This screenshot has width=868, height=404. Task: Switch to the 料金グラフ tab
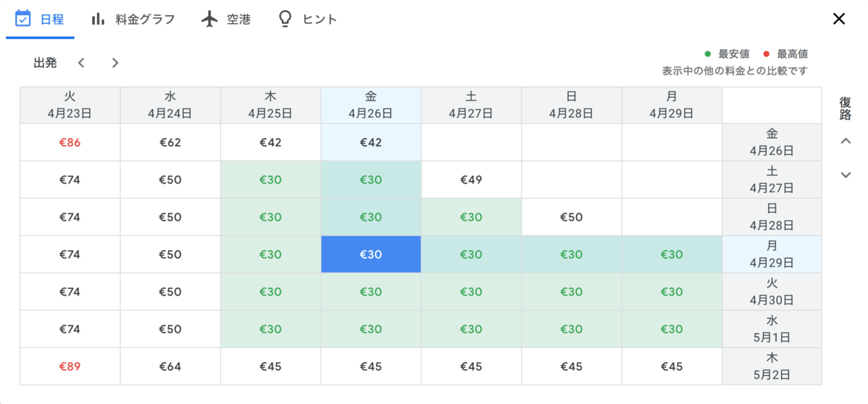[132, 19]
